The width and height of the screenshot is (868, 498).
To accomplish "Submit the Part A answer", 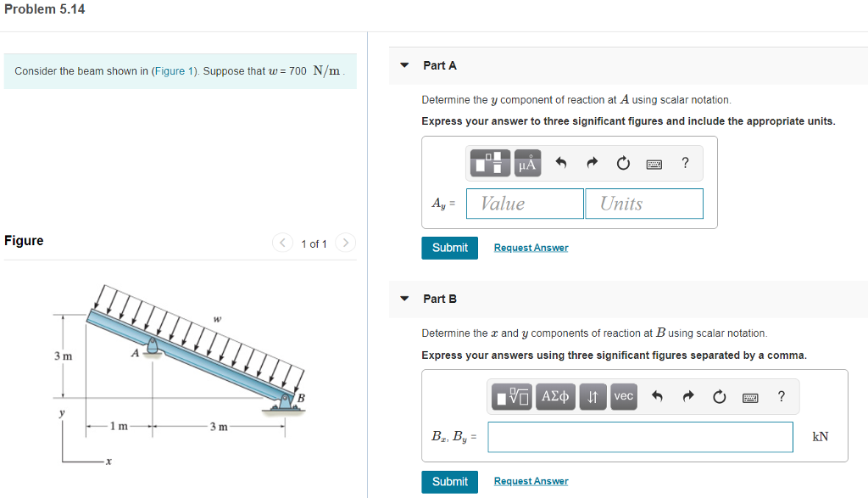I will (x=449, y=248).
